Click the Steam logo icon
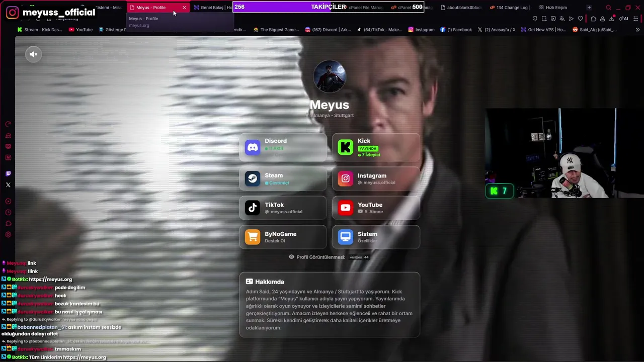Viewport: 644px width, 362px height. click(x=253, y=178)
